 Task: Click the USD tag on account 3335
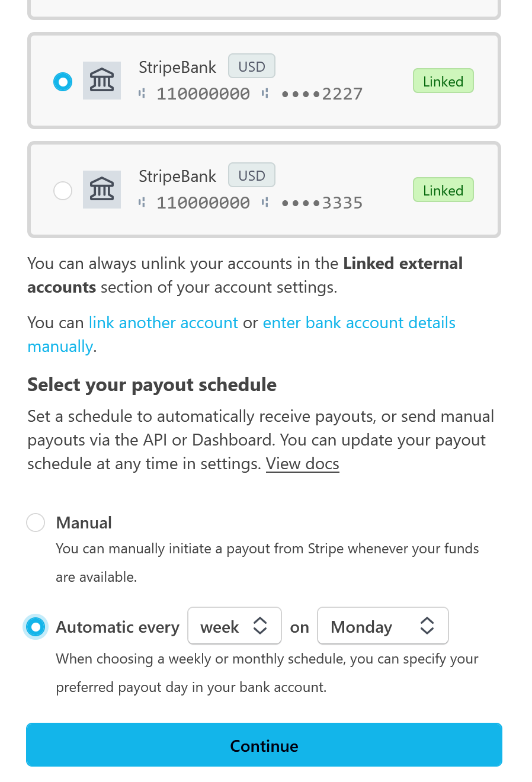click(252, 176)
